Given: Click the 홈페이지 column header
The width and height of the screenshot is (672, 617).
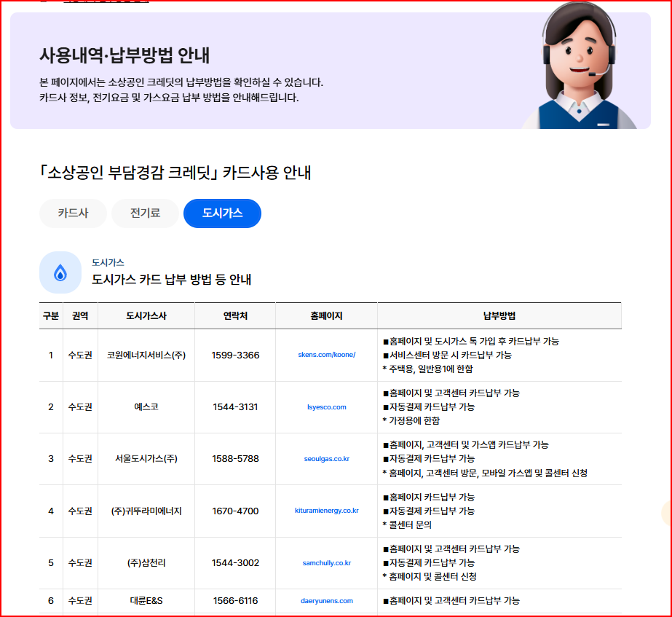Looking at the screenshot, I should [x=327, y=316].
